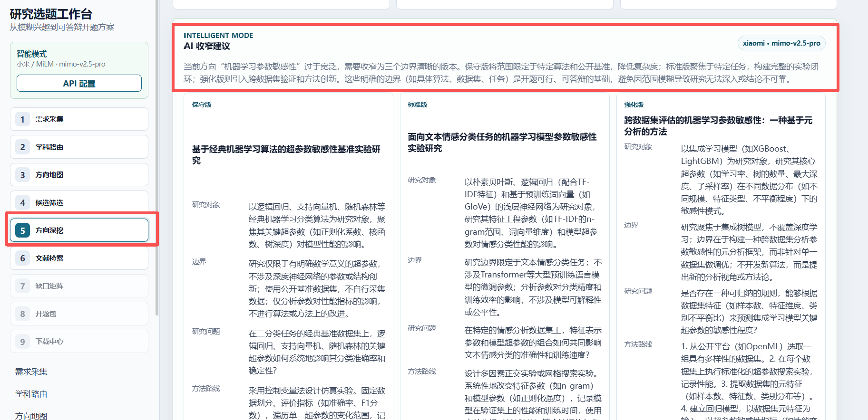The height and width of the screenshot is (420, 868).
Task: Select the 标准版 card label
Action: pos(418,105)
